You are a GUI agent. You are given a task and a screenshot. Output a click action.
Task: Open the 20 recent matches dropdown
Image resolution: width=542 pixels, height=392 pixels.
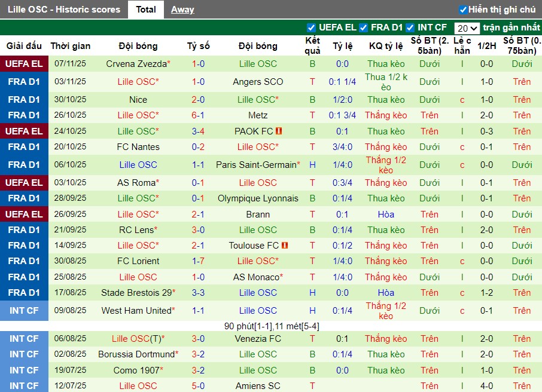[467, 28]
